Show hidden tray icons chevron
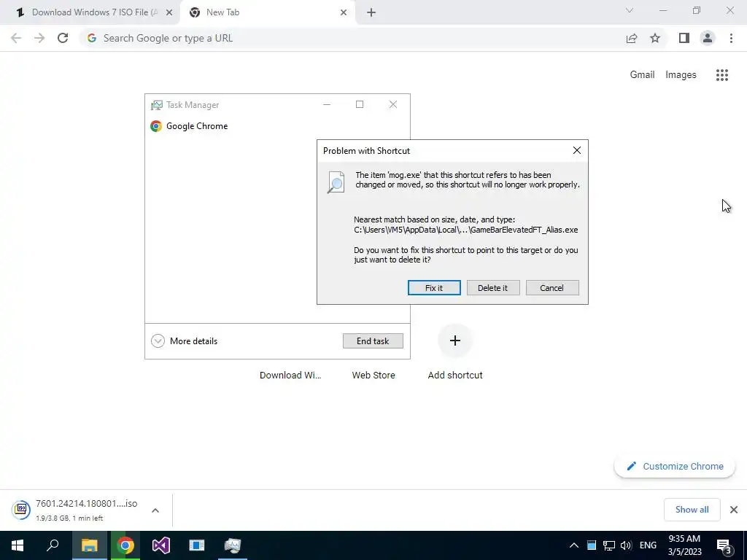The image size is (747, 560). (x=574, y=545)
